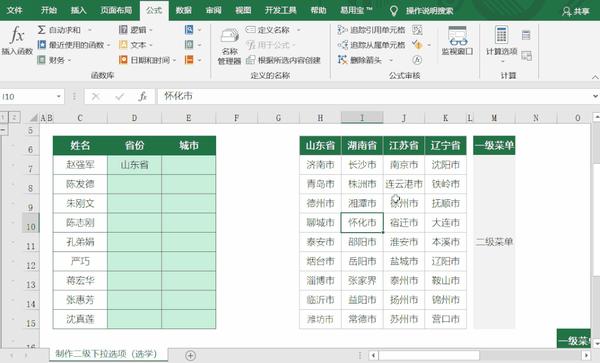The width and height of the screenshot is (600, 363).
Task: Click cell 连云港市
Action: [x=404, y=184]
